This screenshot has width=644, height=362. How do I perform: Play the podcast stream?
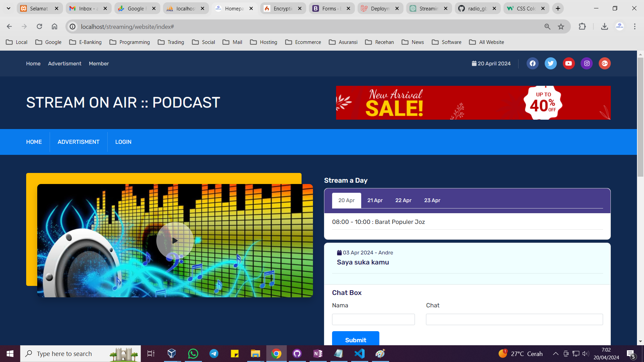(175, 240)
